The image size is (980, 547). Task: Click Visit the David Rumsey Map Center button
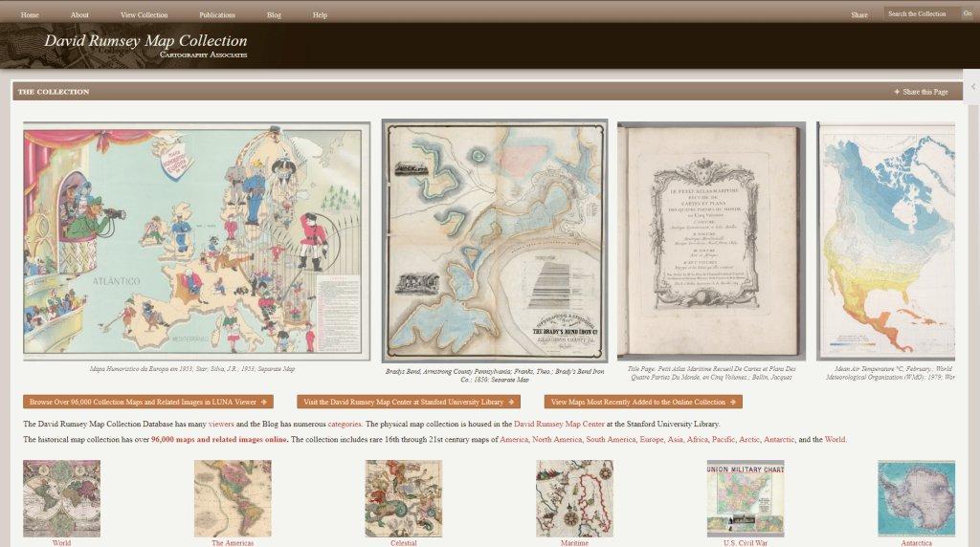coord(408,403)
